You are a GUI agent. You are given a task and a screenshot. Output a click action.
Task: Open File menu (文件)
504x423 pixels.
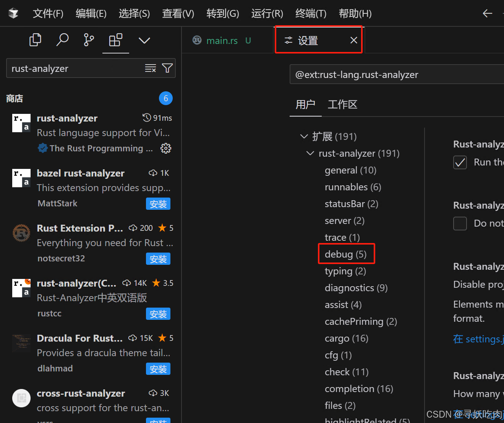coord(48,14)
